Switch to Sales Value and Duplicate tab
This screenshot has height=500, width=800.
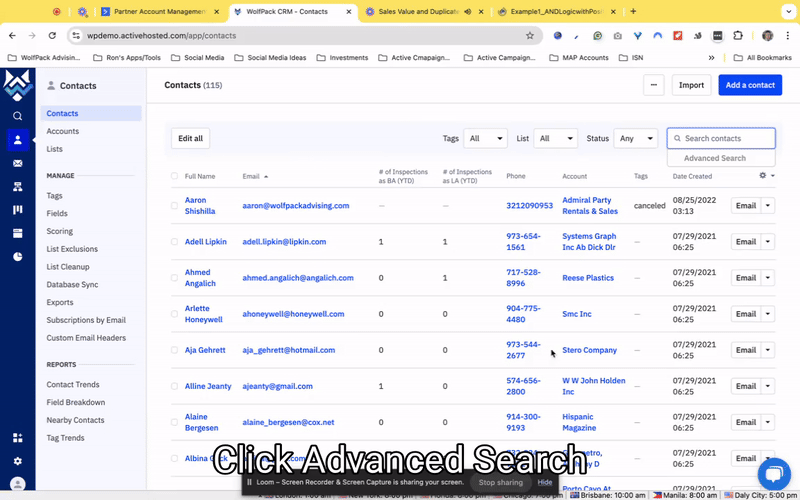pyautogui.click(x=425, y=11)
